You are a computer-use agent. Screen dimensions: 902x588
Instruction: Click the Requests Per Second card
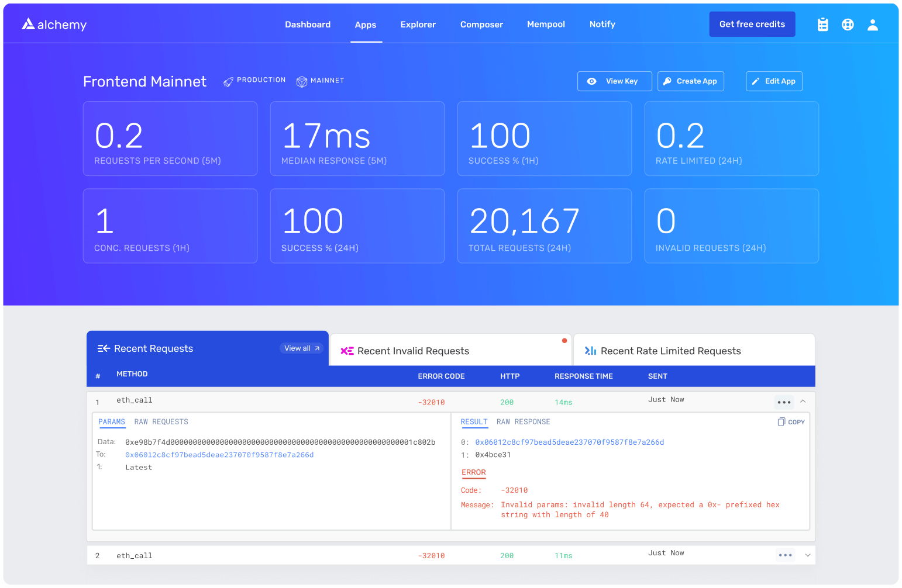170,139
